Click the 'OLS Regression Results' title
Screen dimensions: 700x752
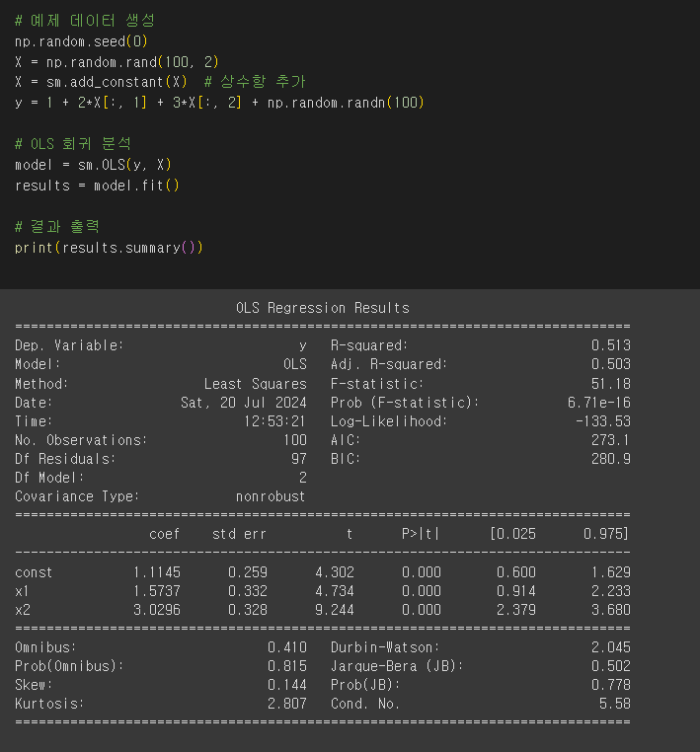[323, 308]
